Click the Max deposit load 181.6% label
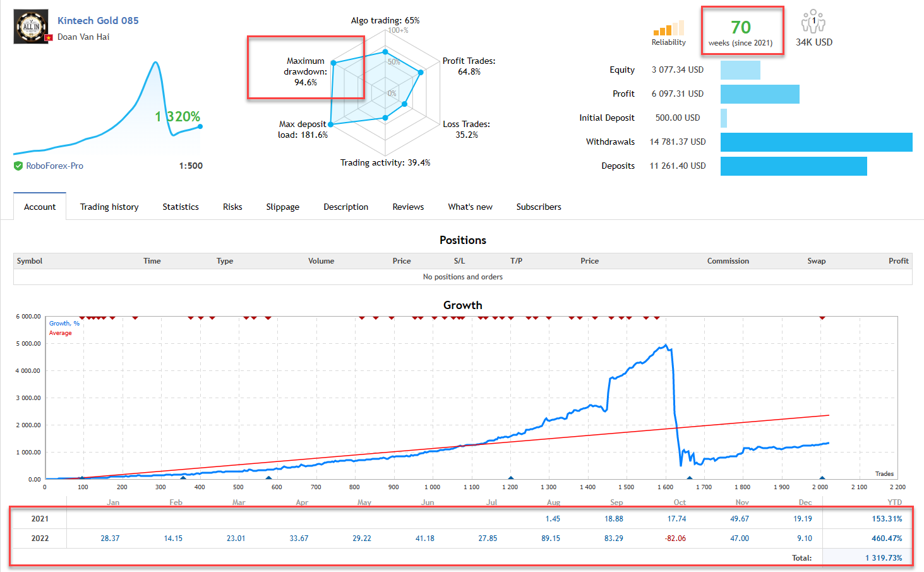924x572 pixels. click(303, 129)
